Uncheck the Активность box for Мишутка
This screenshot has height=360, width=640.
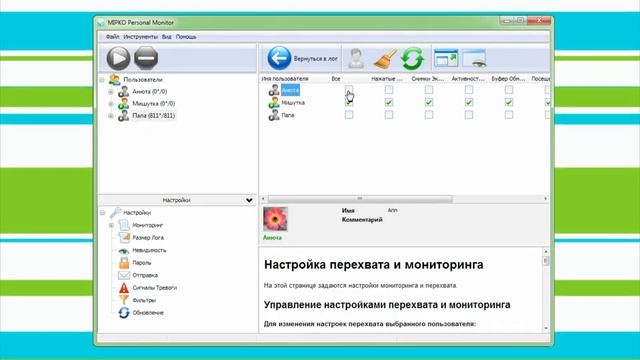[x=469, y=102]
